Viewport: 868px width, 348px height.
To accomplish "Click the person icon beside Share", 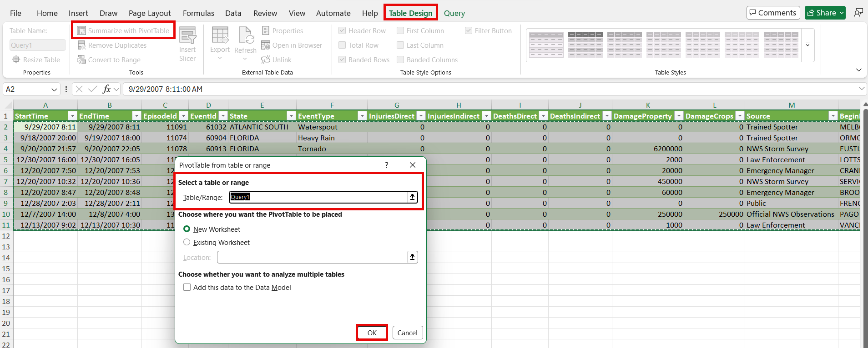I will 858,13.
